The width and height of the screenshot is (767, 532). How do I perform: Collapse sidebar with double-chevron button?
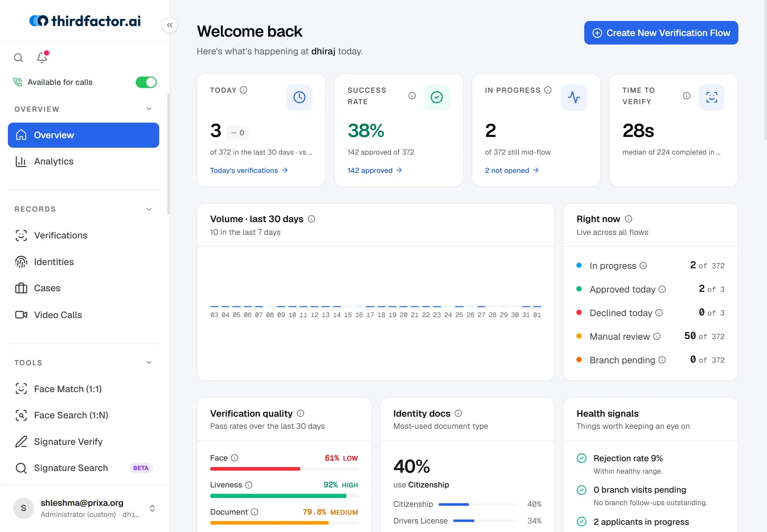click(x=170, y=25)
